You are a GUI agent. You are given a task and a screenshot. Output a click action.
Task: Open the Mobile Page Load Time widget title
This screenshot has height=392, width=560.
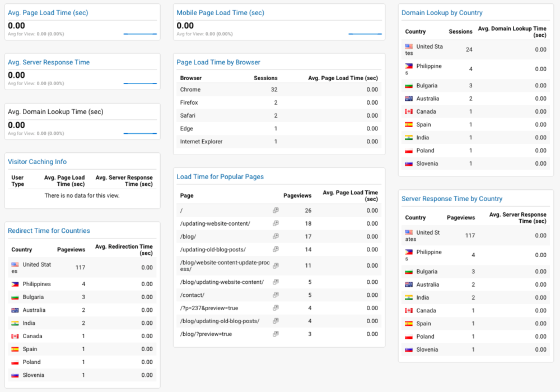pos(220,13)
